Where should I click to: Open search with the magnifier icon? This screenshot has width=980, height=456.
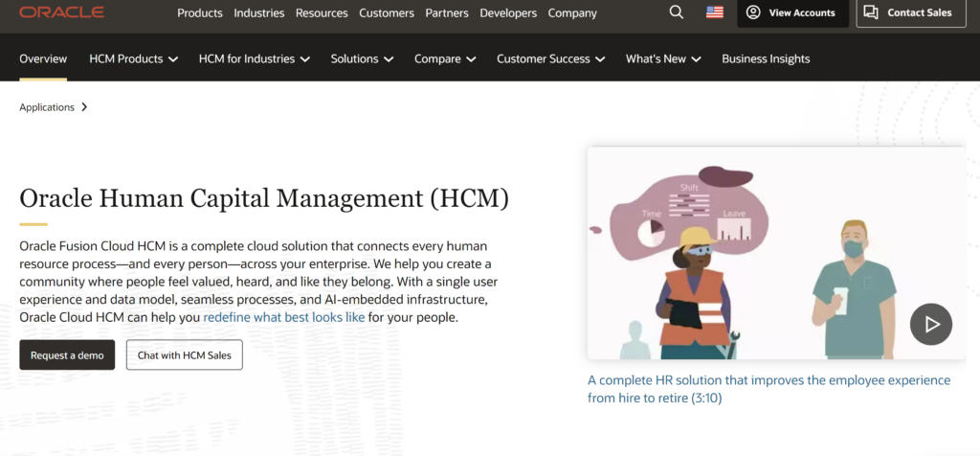(677, 12)
